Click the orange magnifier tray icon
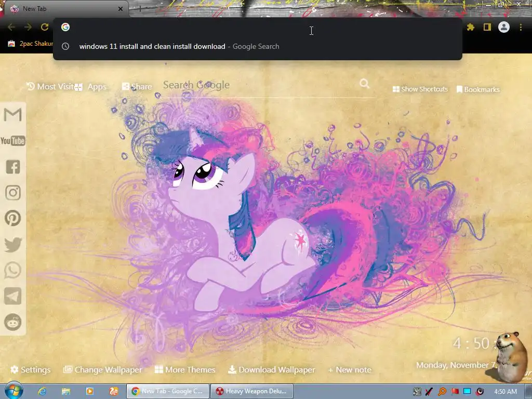This screenshot has width=532, height=399. click(442, 392)
